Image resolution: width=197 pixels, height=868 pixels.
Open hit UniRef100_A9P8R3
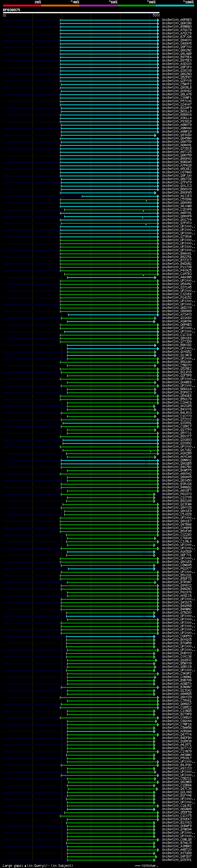(x=177, y=20)
